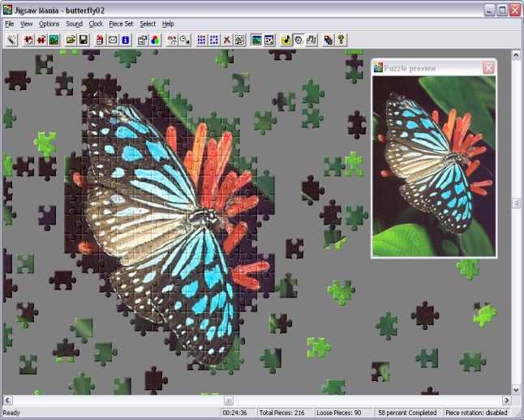The image size is (524, 420).
Task: Click the red-green-blue color circles icon
Action: coord(155,39)
